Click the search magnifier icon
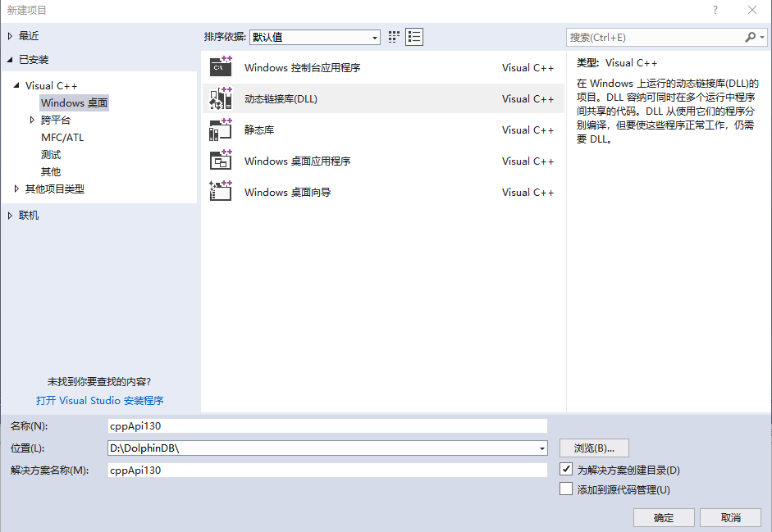 click(751, 37)
